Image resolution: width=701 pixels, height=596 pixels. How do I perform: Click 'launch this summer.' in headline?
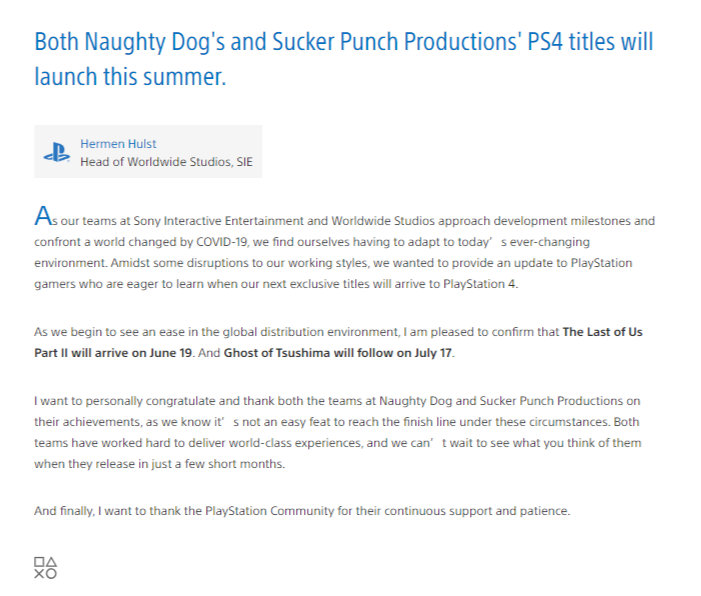click(130, 76)
